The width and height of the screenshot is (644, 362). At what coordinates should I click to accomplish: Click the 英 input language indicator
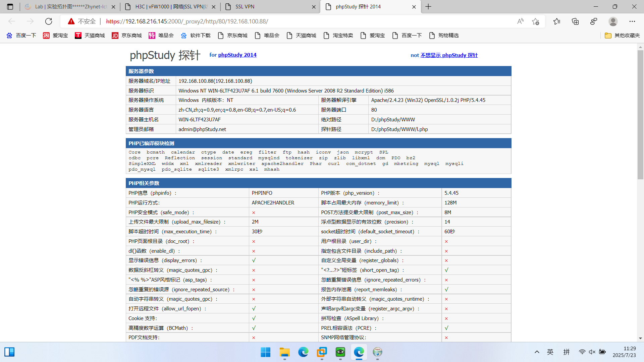point(550,352)
